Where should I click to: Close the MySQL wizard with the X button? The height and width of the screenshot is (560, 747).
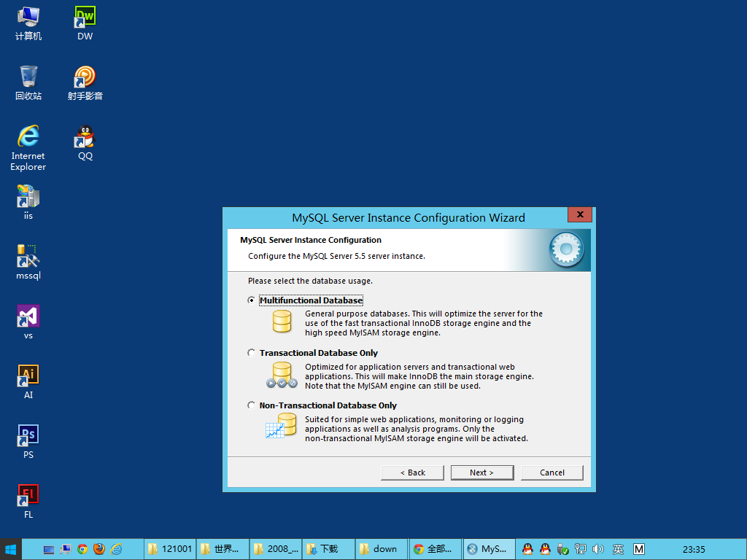click(580, 214)
